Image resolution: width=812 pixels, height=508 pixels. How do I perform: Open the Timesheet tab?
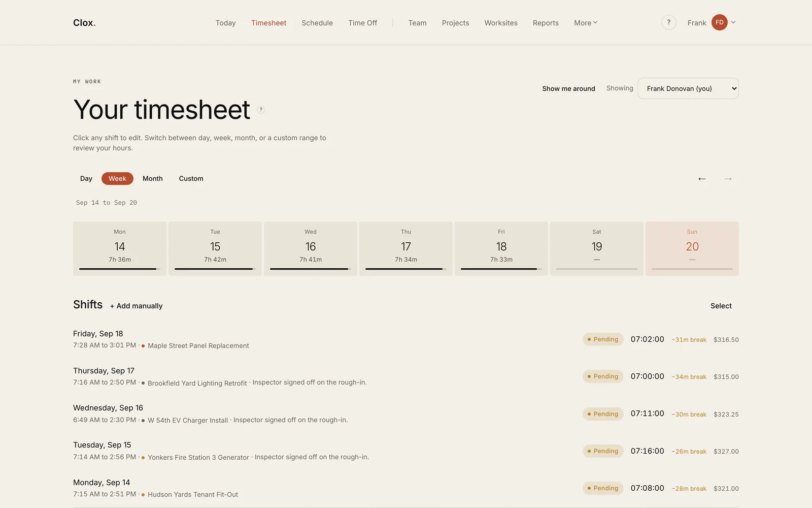268,23
